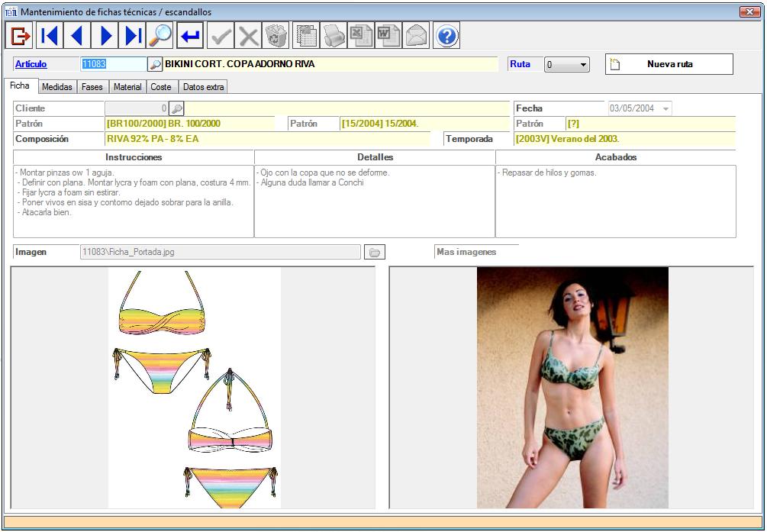Click the Artículo code input field
Screen dimensions: 767x532
point(112,64)
